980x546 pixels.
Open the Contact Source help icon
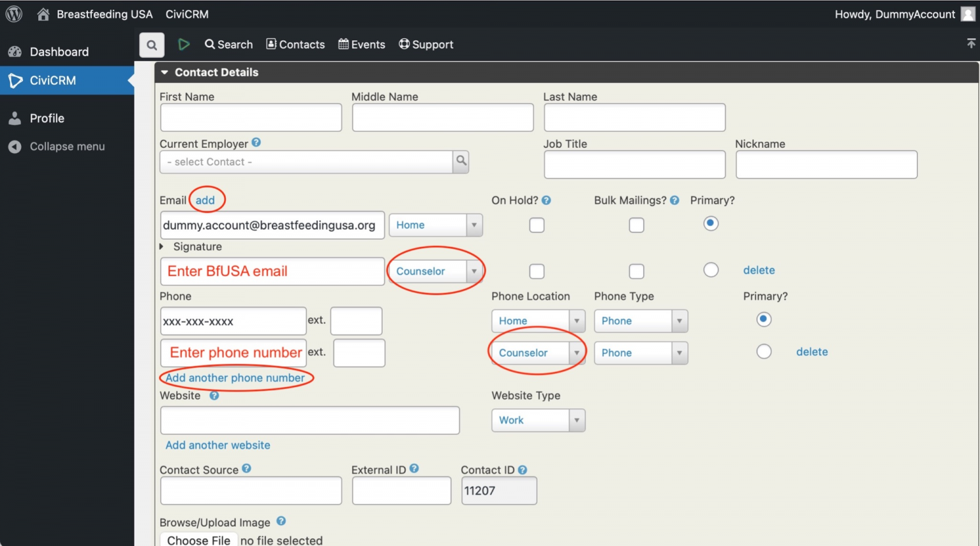click(246, 468)
